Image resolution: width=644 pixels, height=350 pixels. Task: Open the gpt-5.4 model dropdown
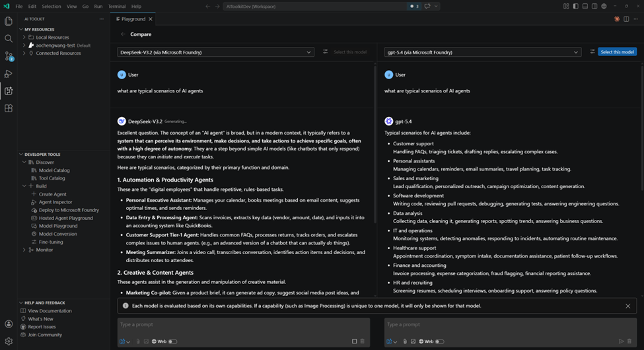[x=483, y=52]
